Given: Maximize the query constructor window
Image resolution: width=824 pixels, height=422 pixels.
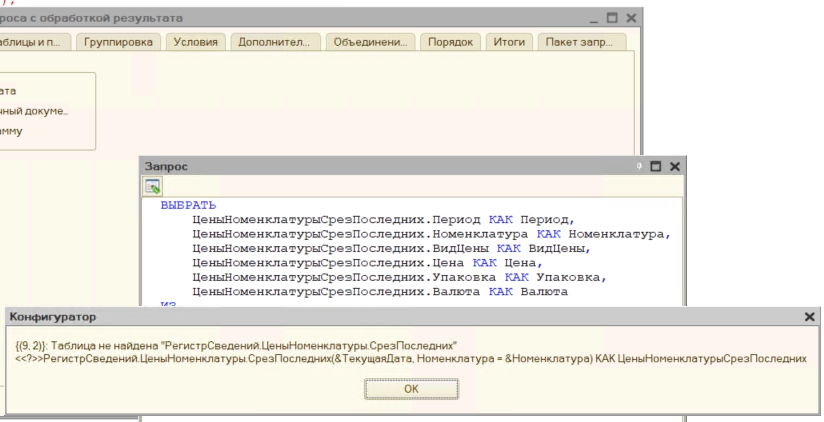Looking at the screenshot, I should coord(610,19).
